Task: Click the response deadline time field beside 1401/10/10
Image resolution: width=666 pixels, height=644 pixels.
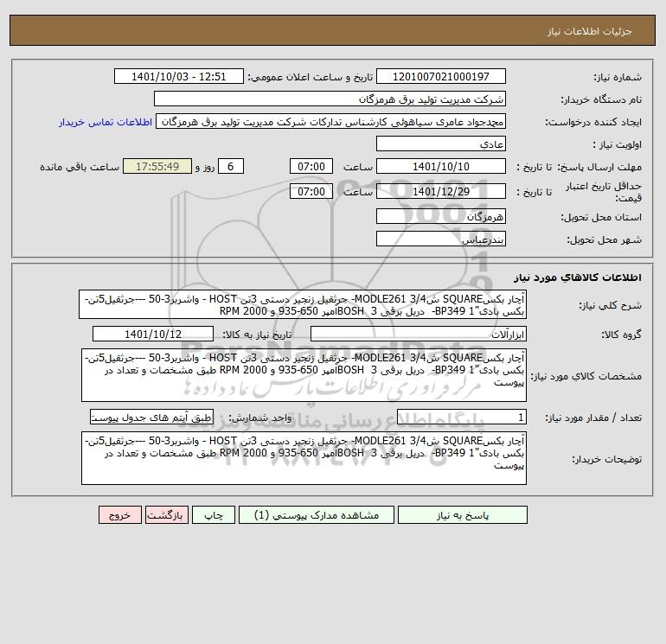Action: 311,167
